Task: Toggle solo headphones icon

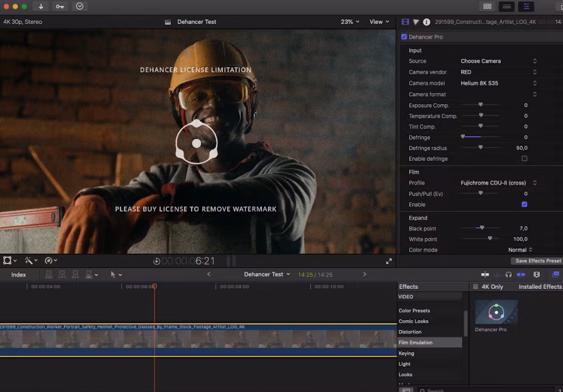Action: (x=508, y=274)
